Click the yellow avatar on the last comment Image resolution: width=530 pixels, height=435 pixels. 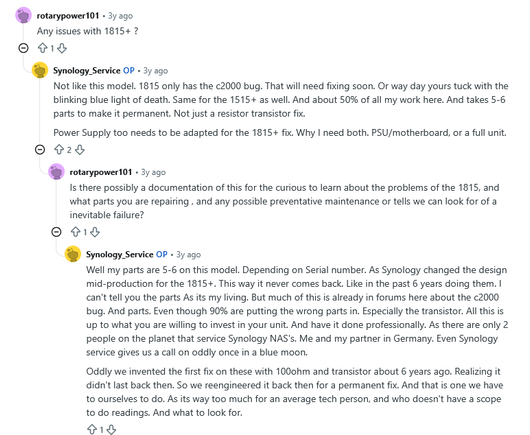click(73, 254)
